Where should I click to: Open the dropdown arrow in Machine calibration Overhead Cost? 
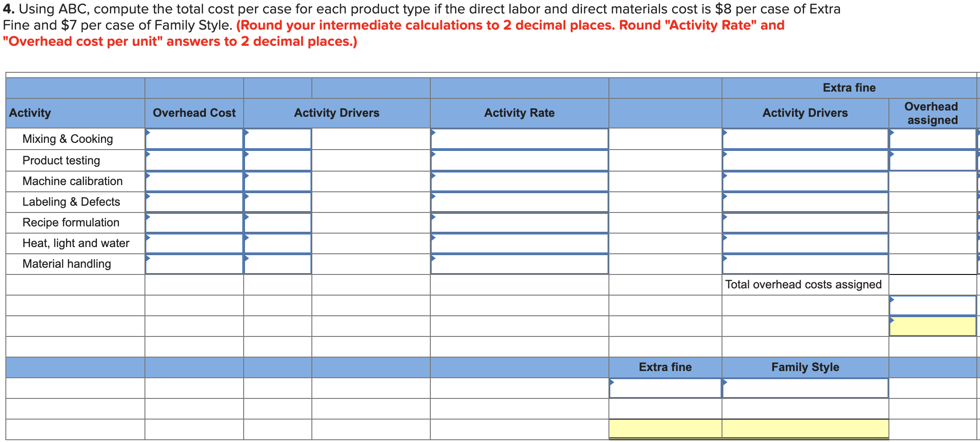147,175
